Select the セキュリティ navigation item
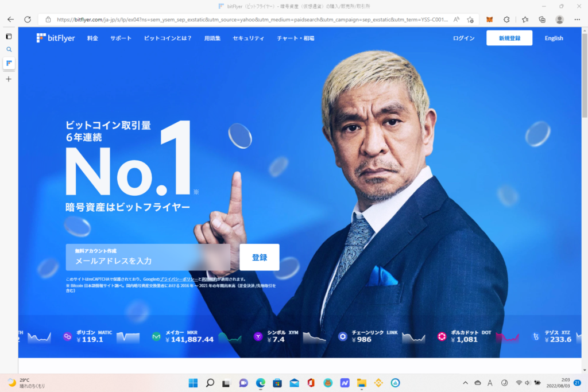The height and width of the screenshot is (392, 588). 248,38
